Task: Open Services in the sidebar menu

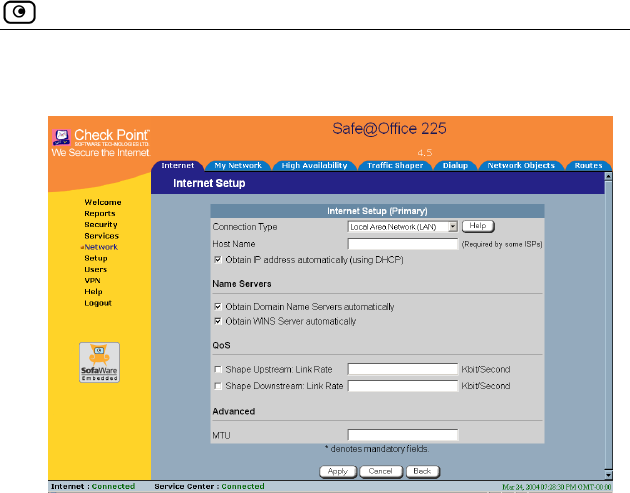Action: [101, 236]
